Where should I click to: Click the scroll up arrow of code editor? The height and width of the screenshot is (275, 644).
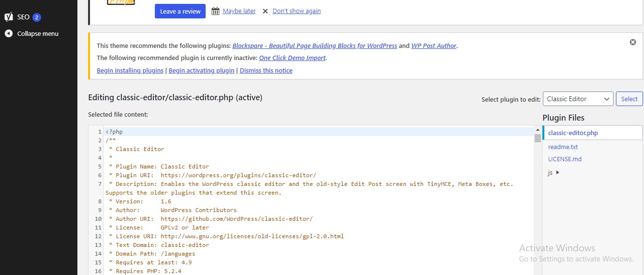[538, 130]
